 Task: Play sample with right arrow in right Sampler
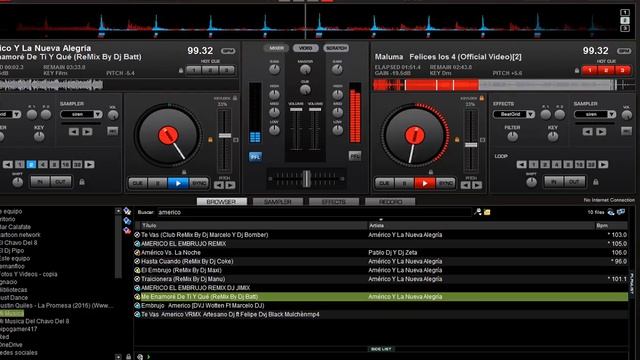click(601, 131)
